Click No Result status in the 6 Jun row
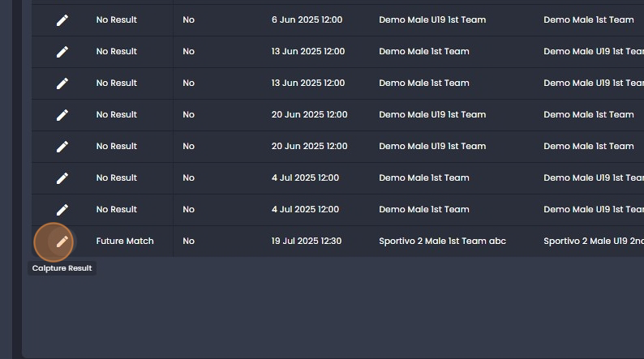The height and width of the screenshot is (359, 644). [x=117, y=19]
